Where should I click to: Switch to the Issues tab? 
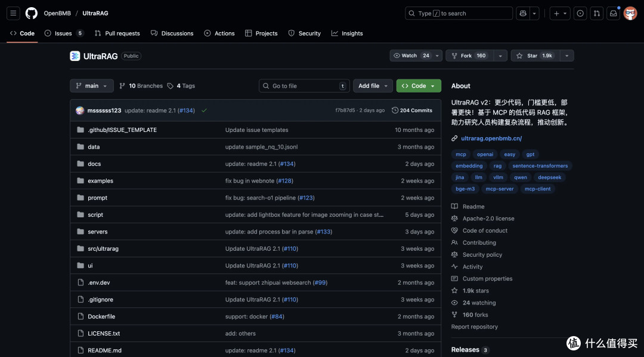tap(64, 33)
